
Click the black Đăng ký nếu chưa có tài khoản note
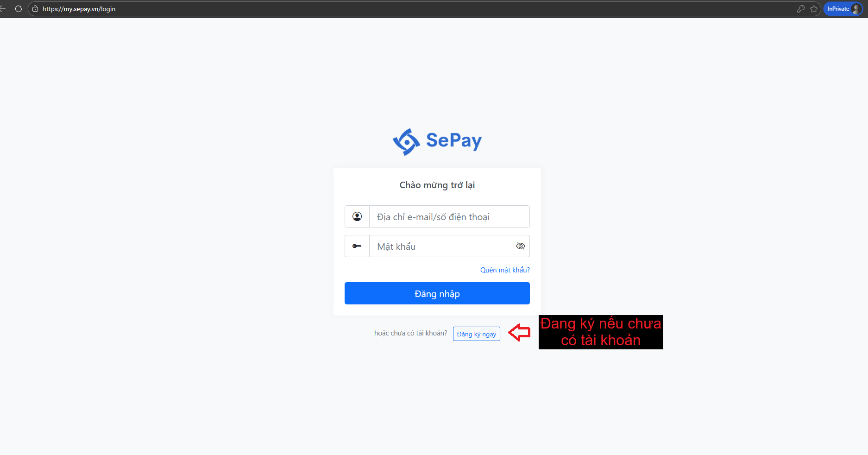(601, 332)
